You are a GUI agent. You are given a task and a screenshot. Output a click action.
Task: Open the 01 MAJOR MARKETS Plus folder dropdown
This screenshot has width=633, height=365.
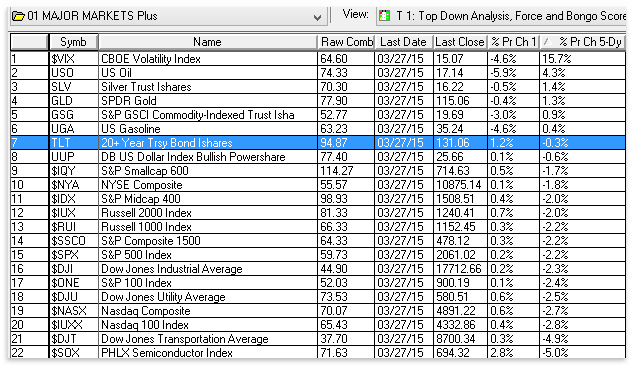(317, 17)
